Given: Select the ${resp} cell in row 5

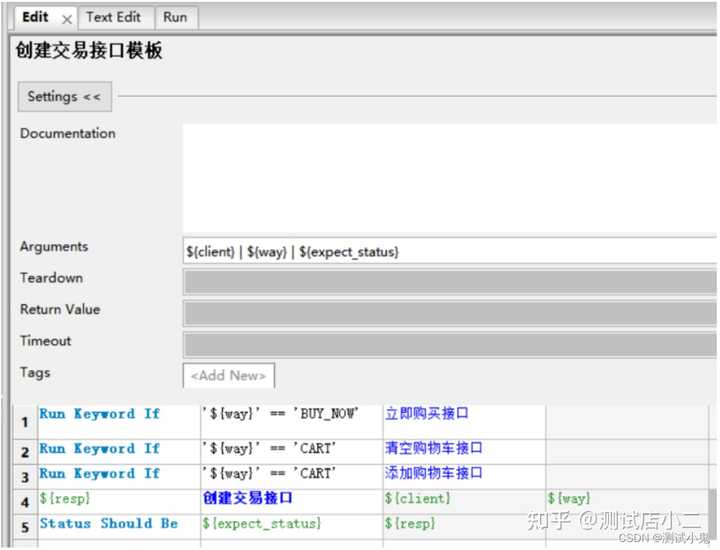Looking at the screenshot, I should tap(464, 527).
